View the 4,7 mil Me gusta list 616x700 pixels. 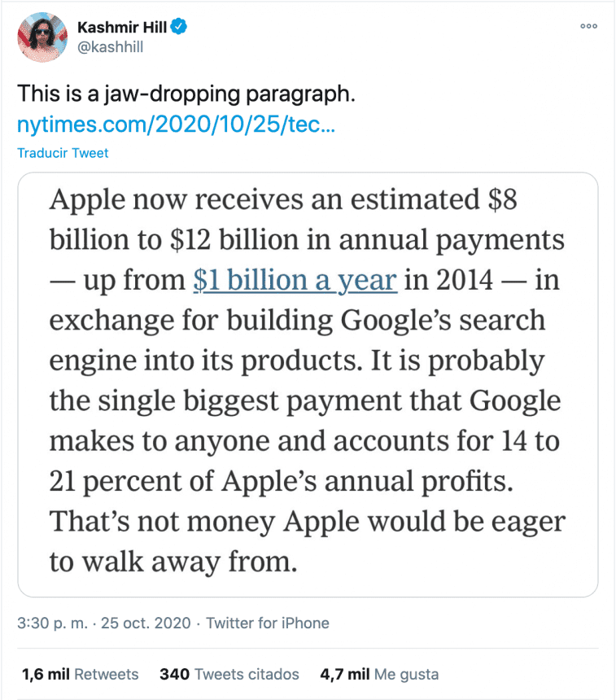tap(379, 674)
